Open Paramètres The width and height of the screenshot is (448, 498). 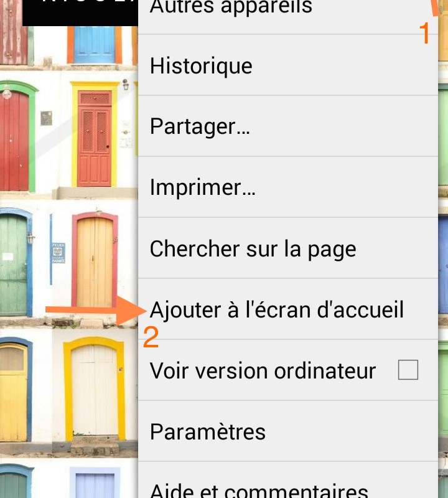coord(288,431)
